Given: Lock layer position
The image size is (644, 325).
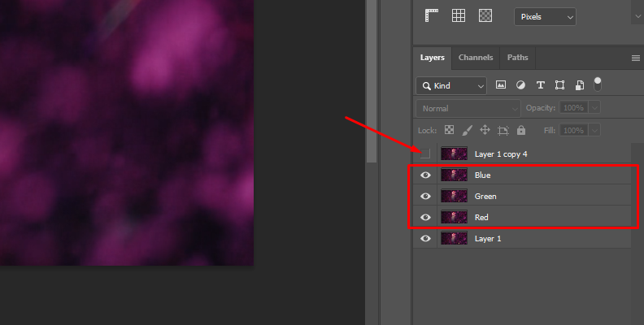Looking at the screenshot, I should (485, 130).
